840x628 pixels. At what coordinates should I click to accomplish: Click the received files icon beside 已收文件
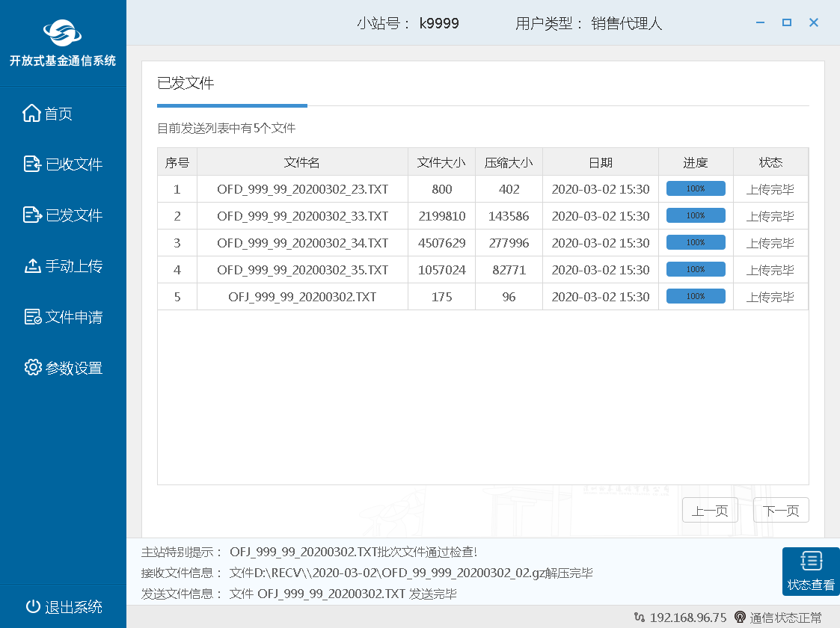[32, 164]
